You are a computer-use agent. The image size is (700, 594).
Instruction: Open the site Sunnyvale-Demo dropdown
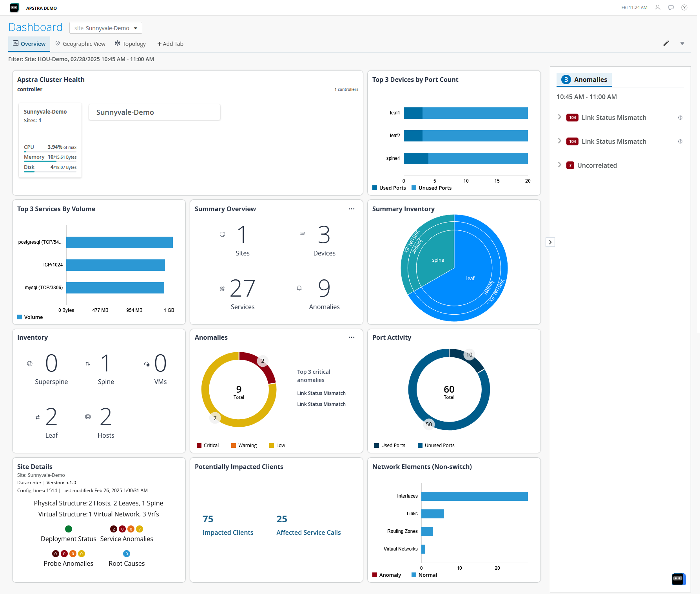(x=105, y=28)
